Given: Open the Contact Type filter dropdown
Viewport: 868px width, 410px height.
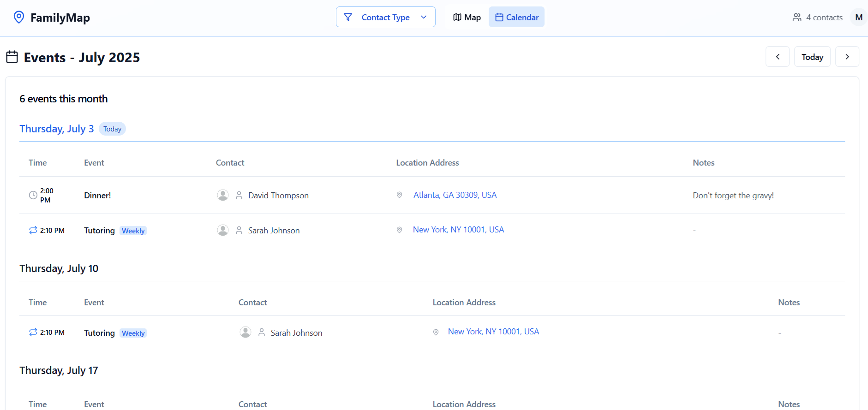Looking at the screenshot, I should click(385, 17).
